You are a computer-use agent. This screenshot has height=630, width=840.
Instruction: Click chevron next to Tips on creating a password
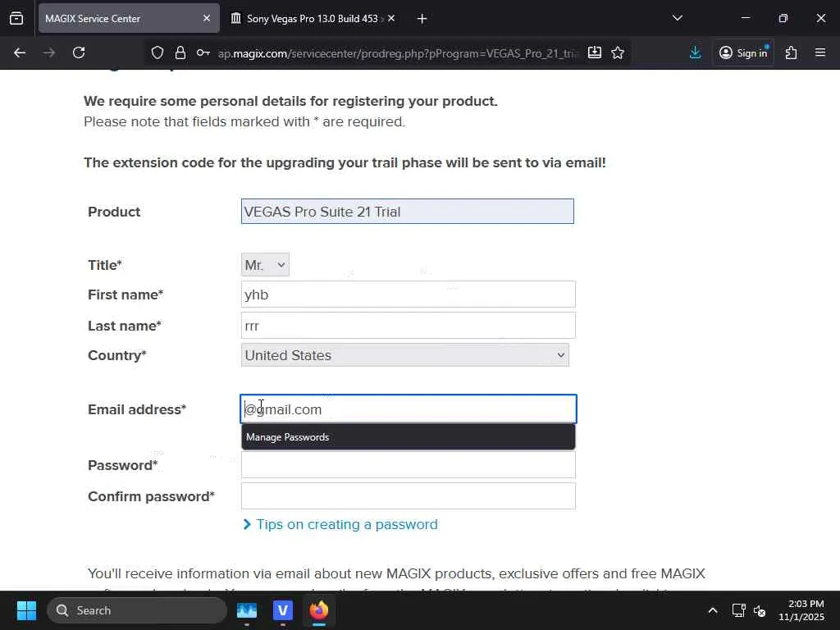point(247,524)
